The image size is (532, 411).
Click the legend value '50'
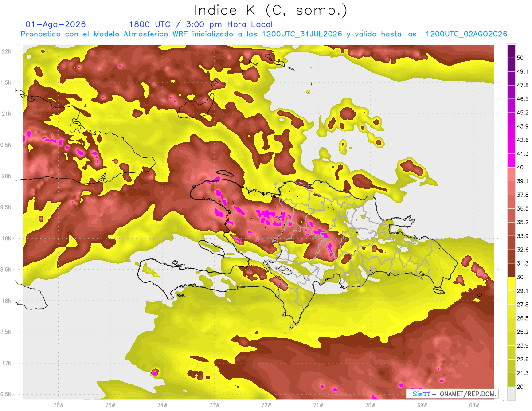[521, 58]
